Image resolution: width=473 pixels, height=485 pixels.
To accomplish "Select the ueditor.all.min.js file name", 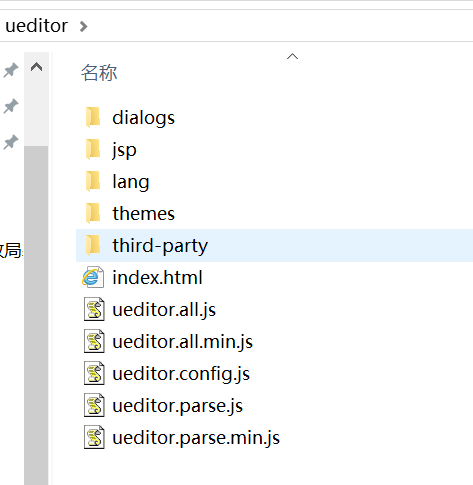I will (182, 342).
